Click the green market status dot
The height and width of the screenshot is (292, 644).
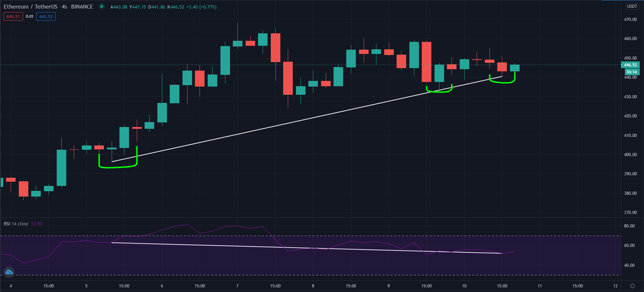(102, 6)
